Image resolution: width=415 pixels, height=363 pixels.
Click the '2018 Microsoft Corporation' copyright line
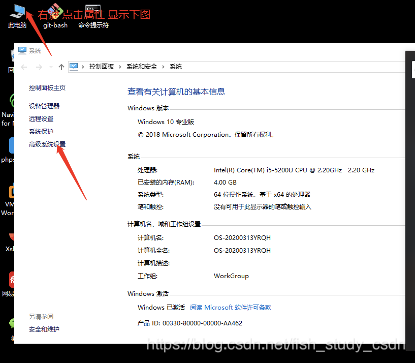[x=205, y=135]
